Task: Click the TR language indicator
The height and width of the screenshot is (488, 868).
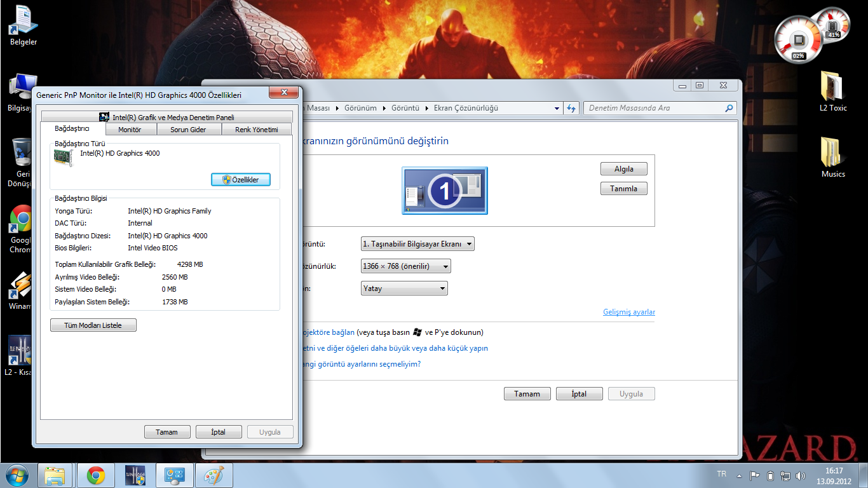Action: click(x=721, y=474)
